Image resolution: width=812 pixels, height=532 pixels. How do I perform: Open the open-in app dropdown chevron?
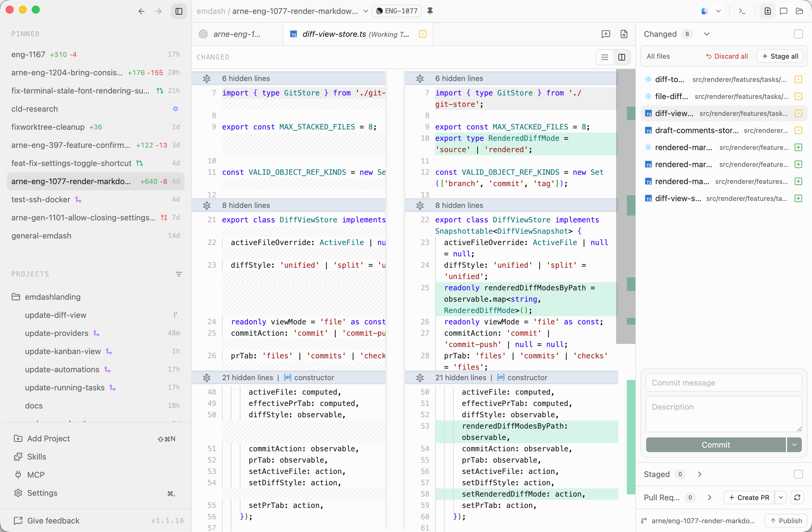(718, 11)
